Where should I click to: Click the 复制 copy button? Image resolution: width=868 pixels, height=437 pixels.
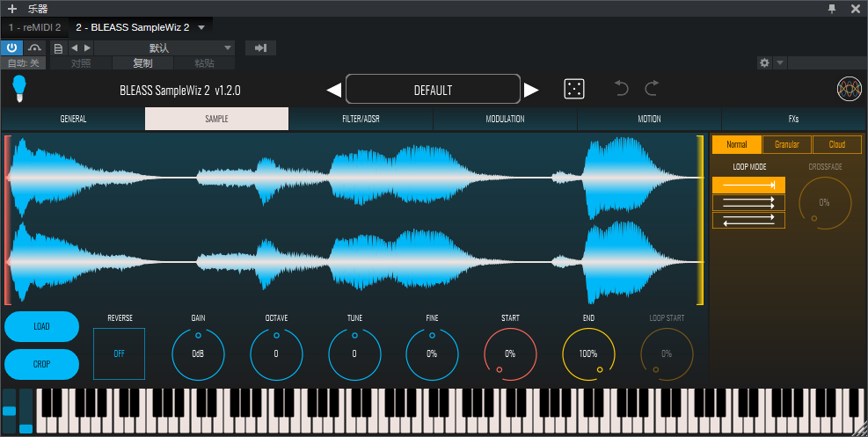(x=142, y=63)
